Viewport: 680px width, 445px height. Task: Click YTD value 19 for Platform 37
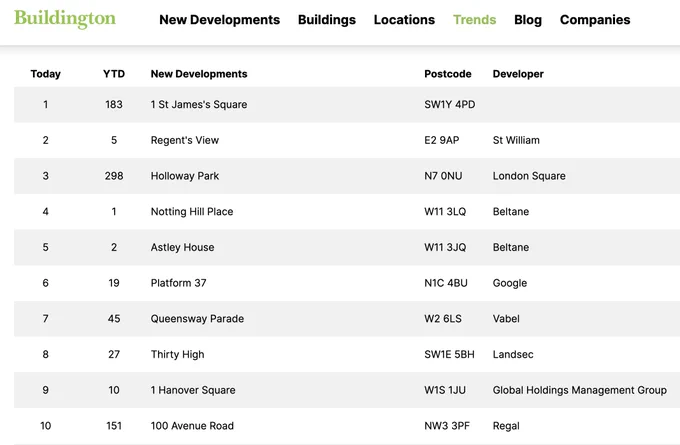click(114, 283)
